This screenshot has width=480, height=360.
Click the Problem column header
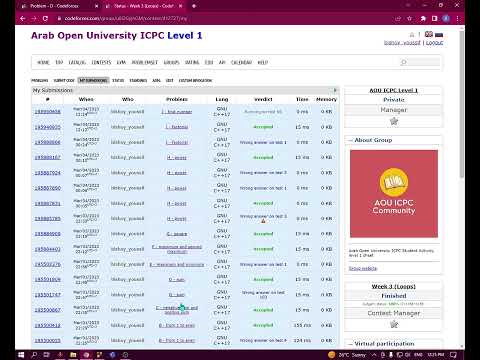pos(177,99)
